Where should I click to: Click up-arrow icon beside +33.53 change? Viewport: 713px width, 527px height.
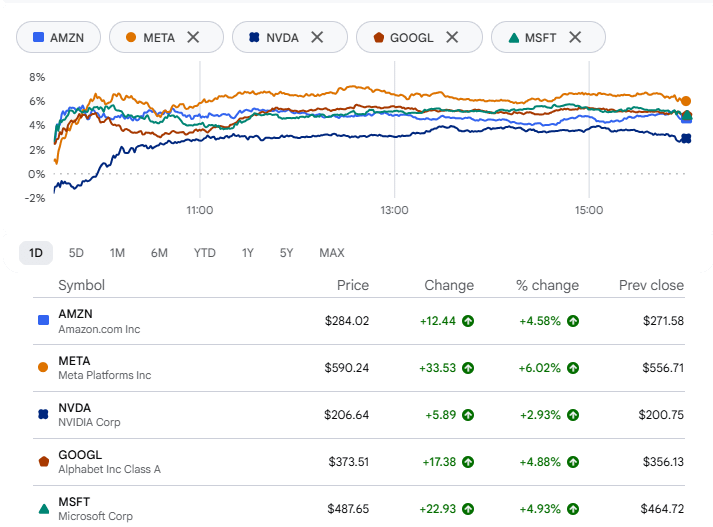pos(468,368)
